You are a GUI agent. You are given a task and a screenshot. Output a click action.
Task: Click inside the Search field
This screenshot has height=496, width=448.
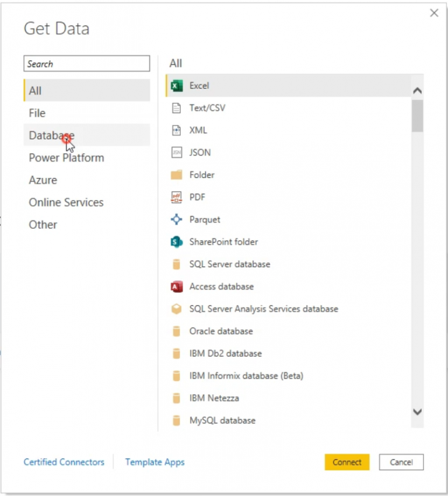86,64
